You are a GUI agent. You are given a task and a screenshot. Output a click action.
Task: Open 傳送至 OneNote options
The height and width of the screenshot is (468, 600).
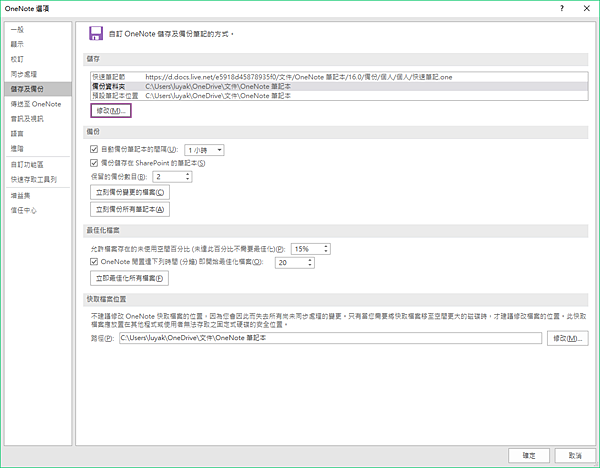point(38,104)
